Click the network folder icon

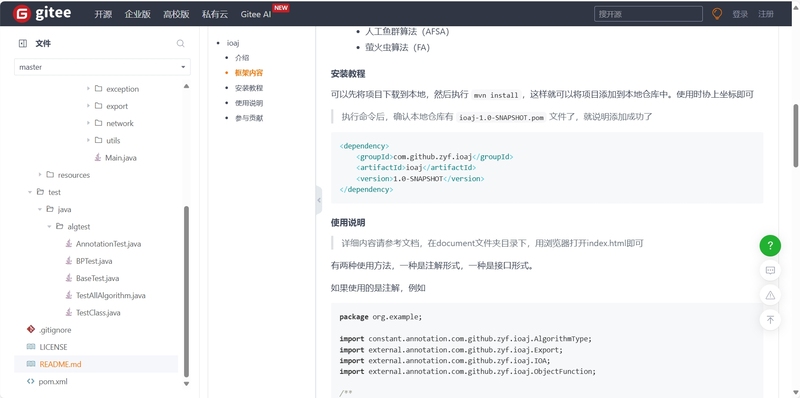[98, 123]
